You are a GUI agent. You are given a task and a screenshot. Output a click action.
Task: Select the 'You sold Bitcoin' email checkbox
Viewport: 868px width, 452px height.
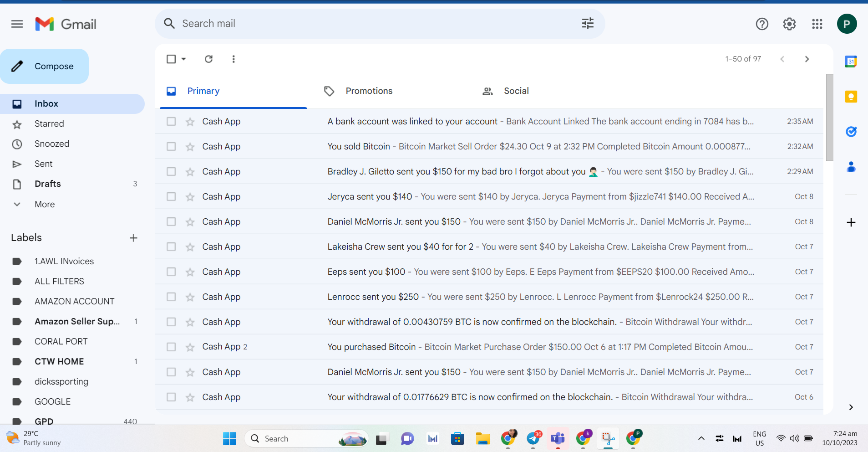pos(171,146)
